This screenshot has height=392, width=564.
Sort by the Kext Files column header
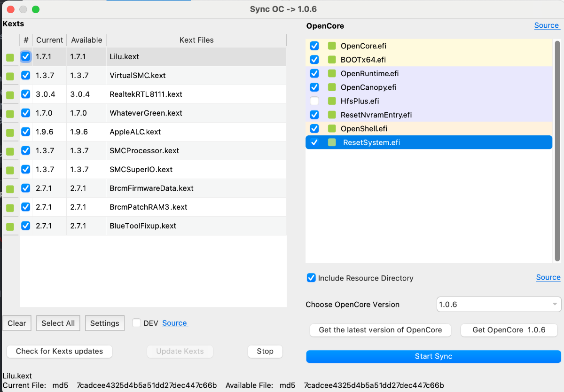196,40
